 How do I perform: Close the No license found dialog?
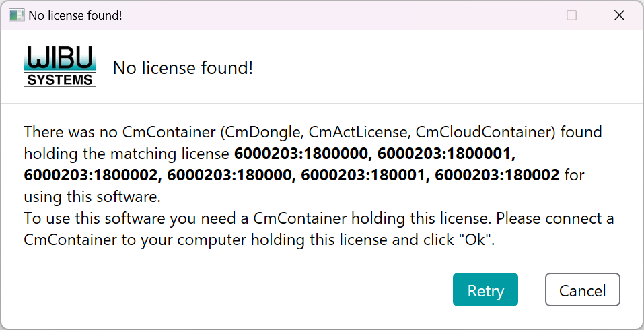click(619, 15)
